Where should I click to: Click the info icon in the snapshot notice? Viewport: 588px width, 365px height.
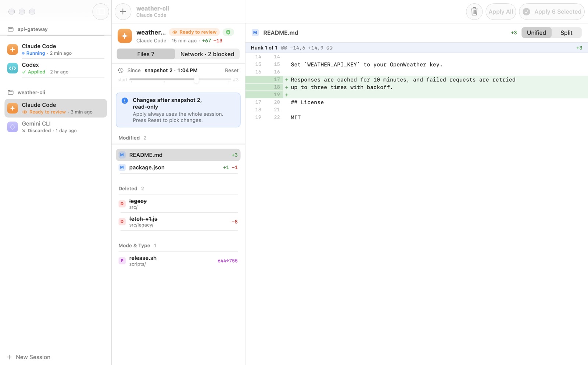click(x=125, y=101)
